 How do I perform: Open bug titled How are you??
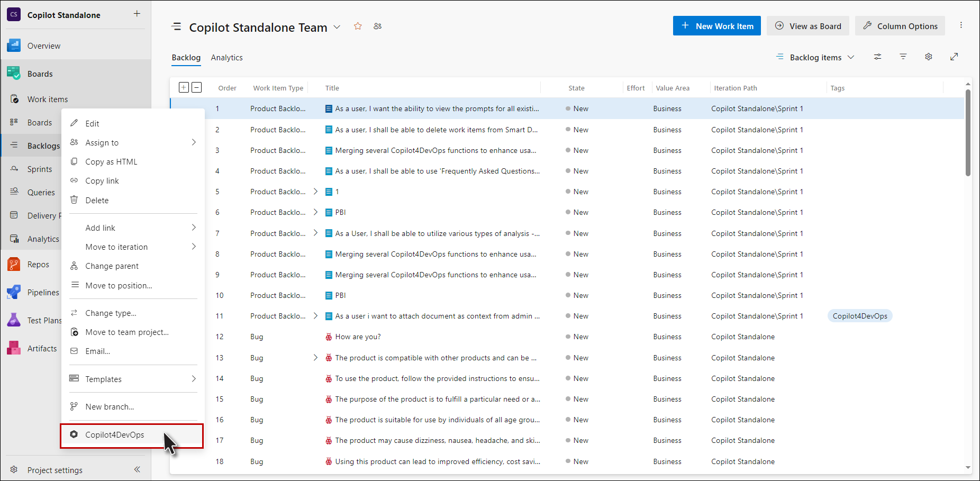(358, 337)
